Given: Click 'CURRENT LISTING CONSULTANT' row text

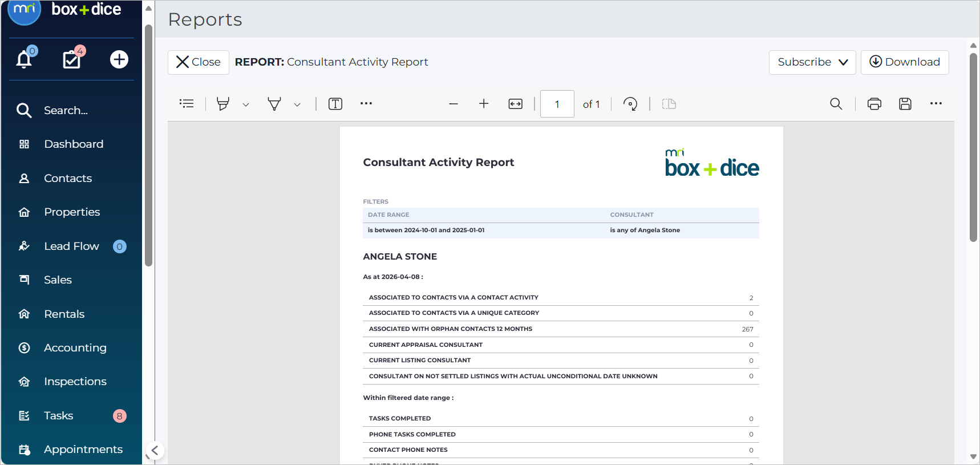Looking at the screenshot, I should [x=420, y=361].
